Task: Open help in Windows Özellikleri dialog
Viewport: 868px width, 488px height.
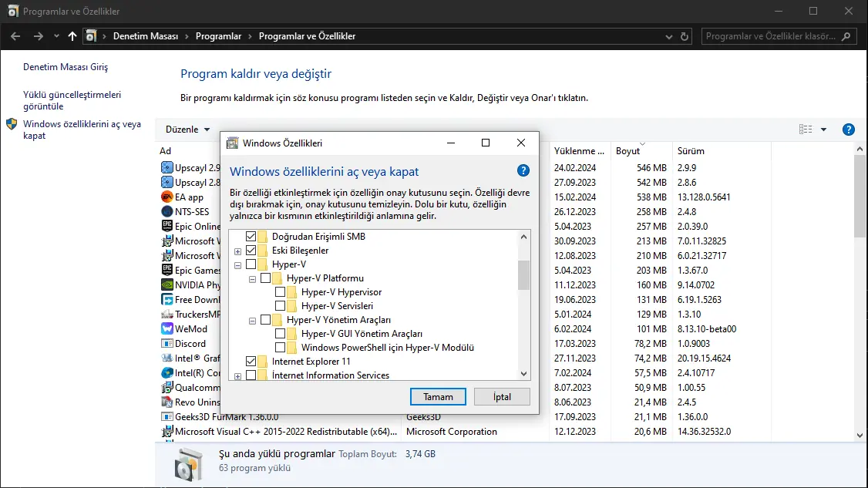Action: tap(523, 170)
